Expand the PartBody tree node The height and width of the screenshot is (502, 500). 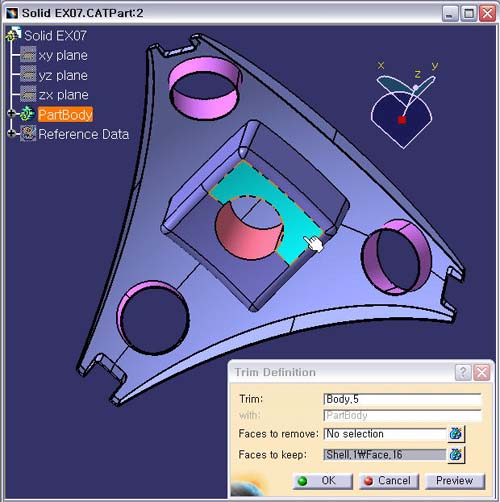pyautogui.click(x=11, y=114)
